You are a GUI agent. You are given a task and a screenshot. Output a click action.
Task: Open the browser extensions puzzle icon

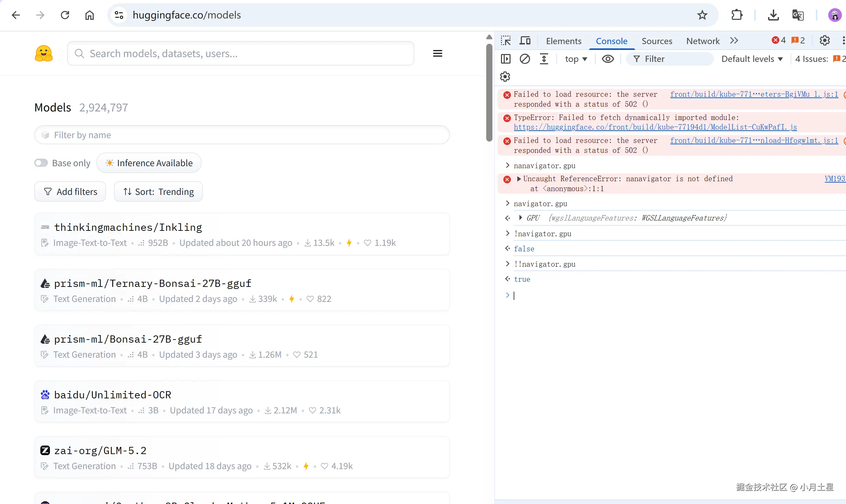click(x=737, y=15)
